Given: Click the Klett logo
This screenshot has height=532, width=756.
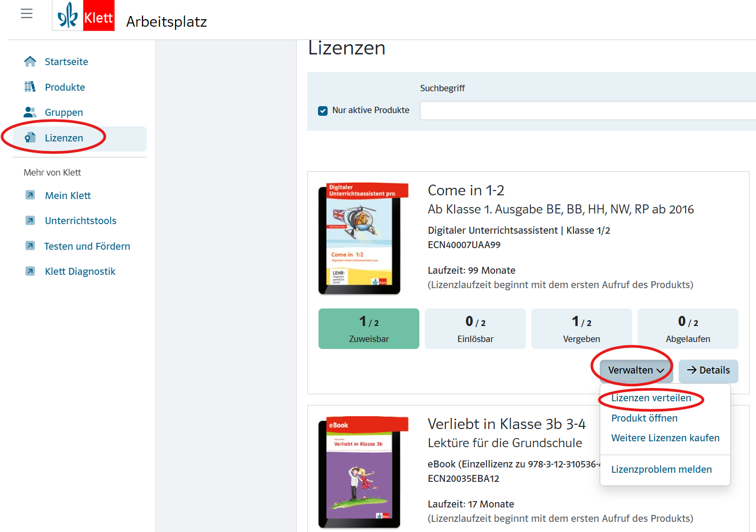Looking at the screenshot, I should click(84, 16).
